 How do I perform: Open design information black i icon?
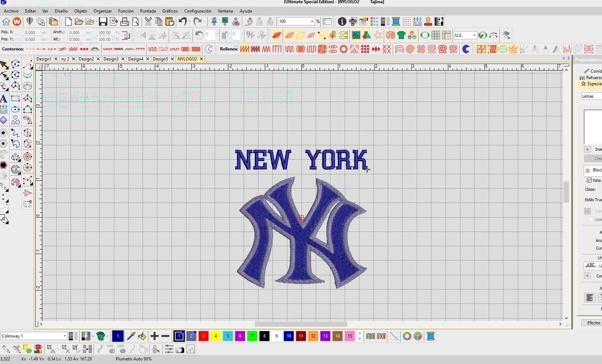click(342, 21)
